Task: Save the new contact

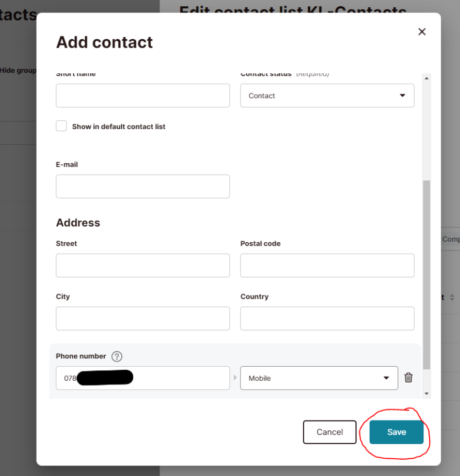Action: coord(396,432)
